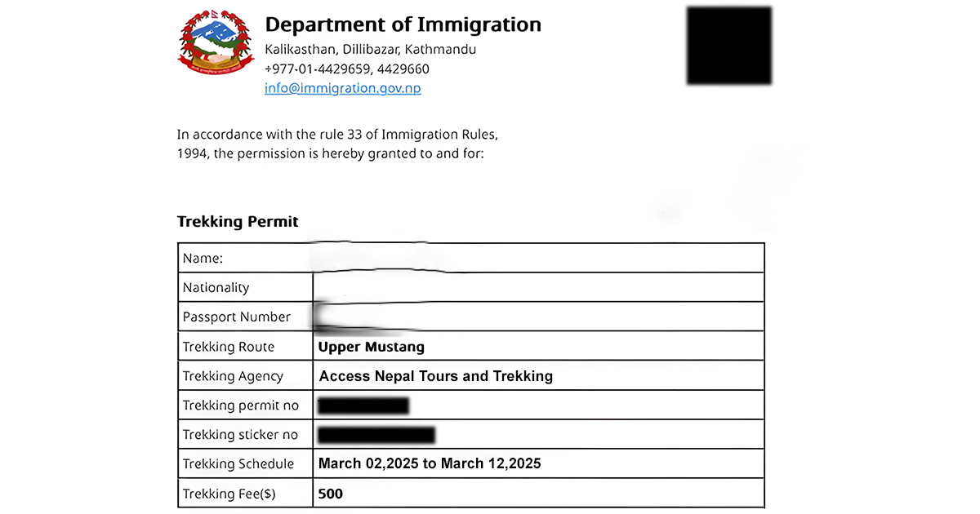The image size is (980, 514).
Task: Click the blacked-out photo box
Action: click(x=728, y=46)
